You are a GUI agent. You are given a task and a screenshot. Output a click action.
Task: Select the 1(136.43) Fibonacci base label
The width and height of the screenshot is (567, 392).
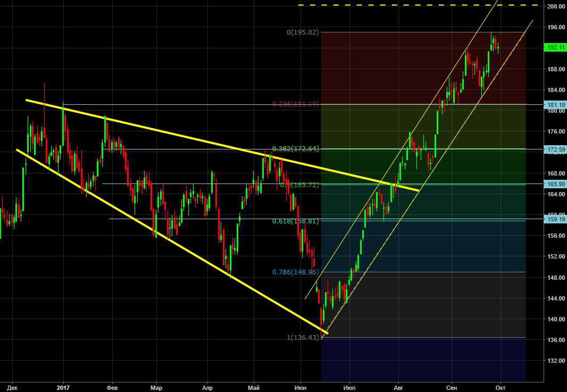click(303, 337)
